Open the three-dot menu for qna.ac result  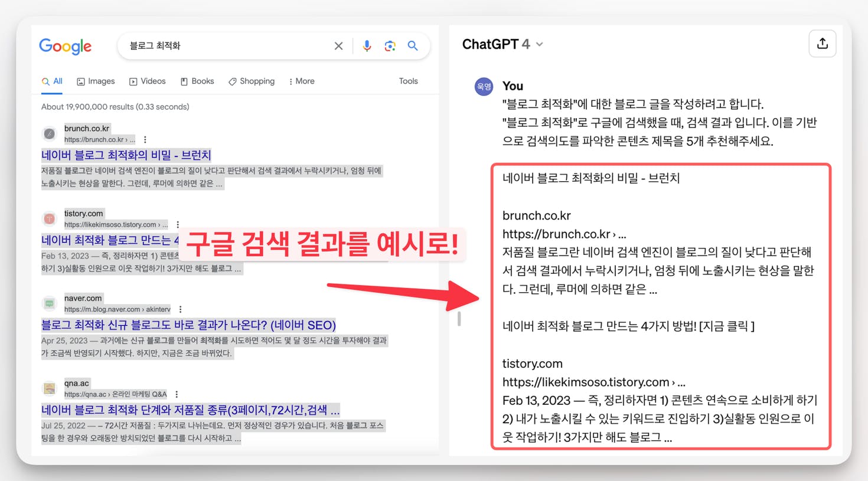click(177, 394)
